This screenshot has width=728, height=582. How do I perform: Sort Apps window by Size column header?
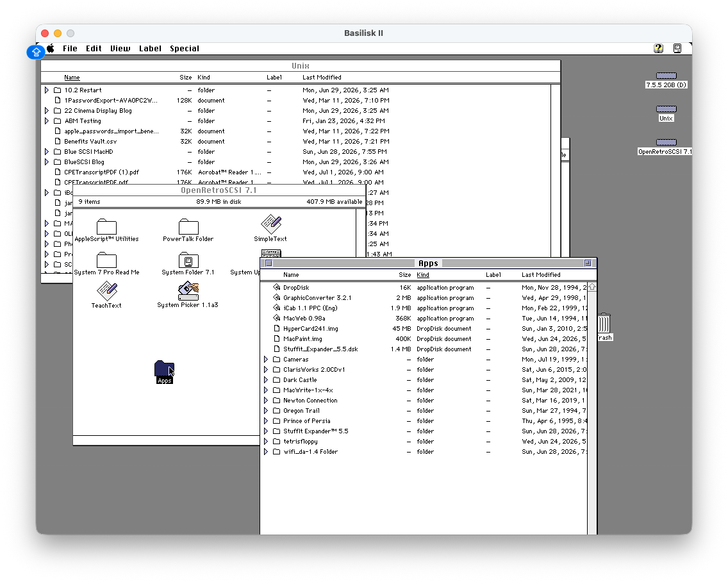[x=405, y=275]
